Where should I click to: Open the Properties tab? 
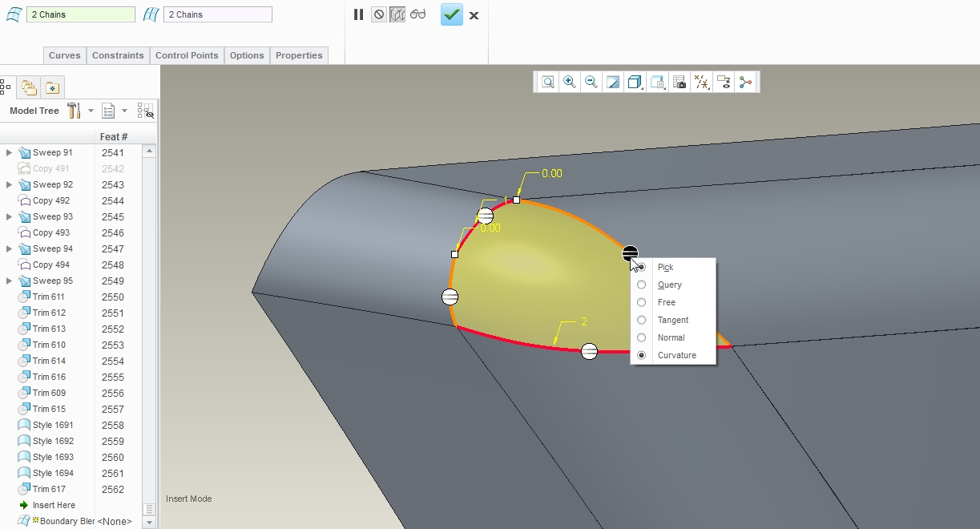299,55
